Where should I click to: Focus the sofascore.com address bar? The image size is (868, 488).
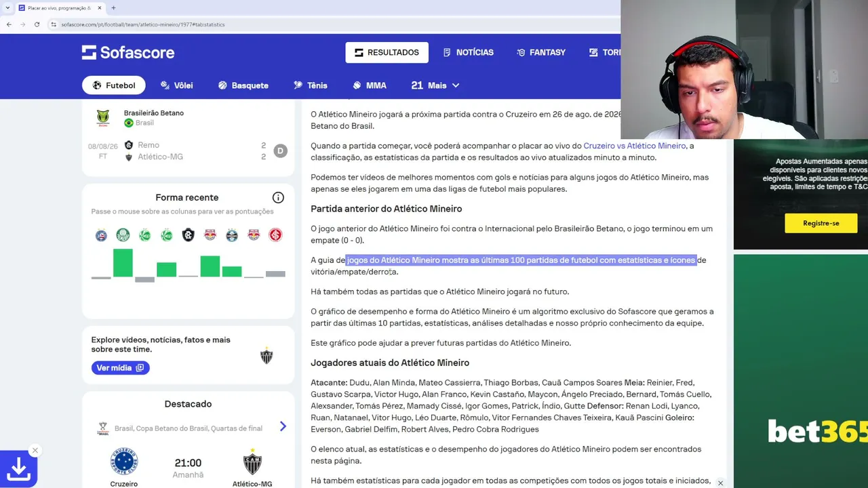(x=332, y=24)
